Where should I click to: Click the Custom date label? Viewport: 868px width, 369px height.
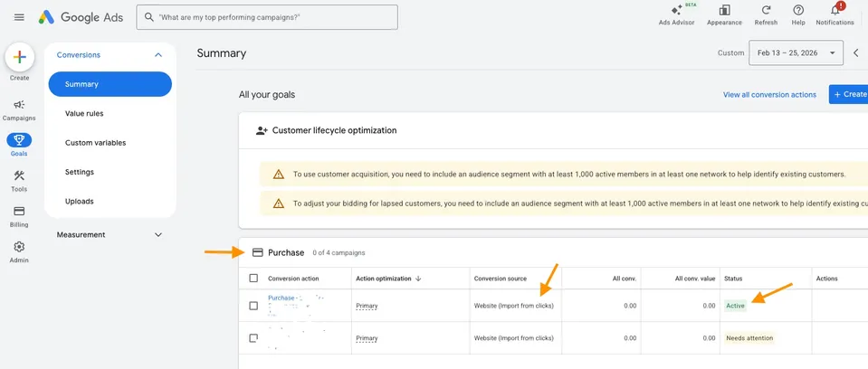[730, 53]
